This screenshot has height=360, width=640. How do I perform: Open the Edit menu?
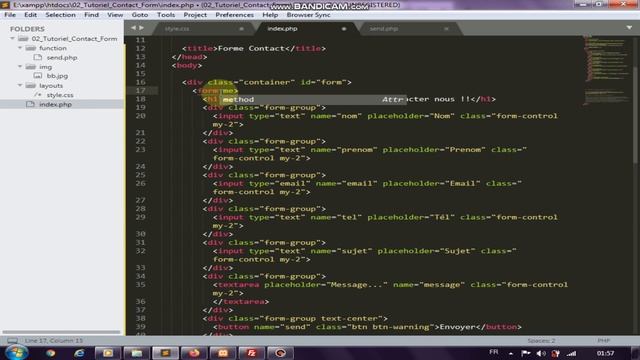30,15
